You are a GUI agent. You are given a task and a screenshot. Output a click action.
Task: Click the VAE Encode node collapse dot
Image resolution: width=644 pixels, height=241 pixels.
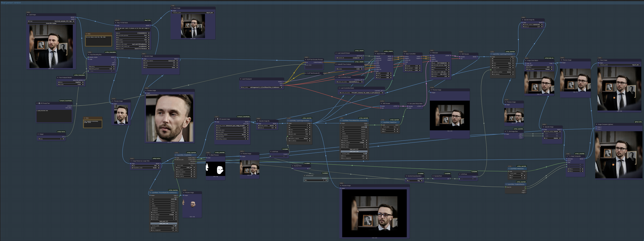(x=381, y=103)
